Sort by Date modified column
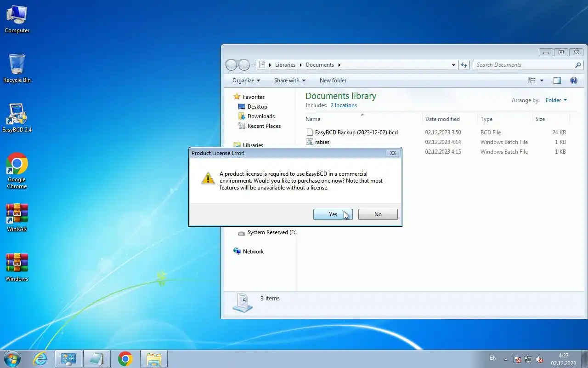This screenshot has height=368, width=588. point(450,119)
